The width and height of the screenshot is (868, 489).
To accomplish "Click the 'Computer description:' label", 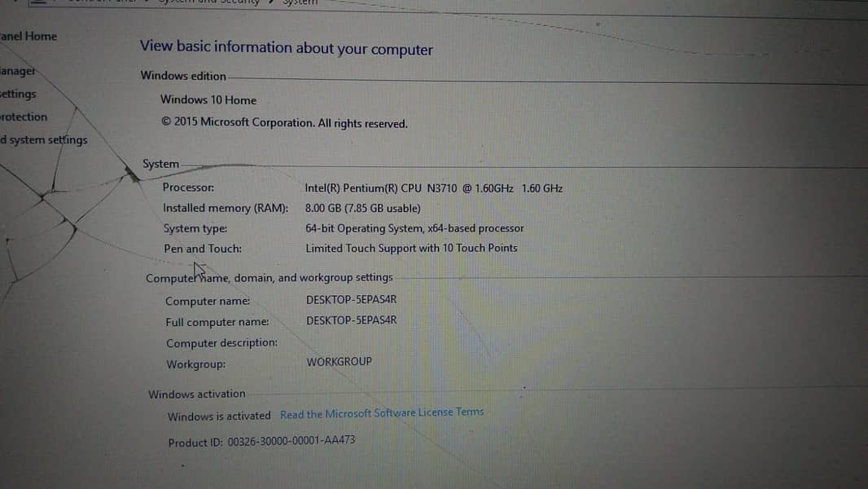I will click(222, 343).
